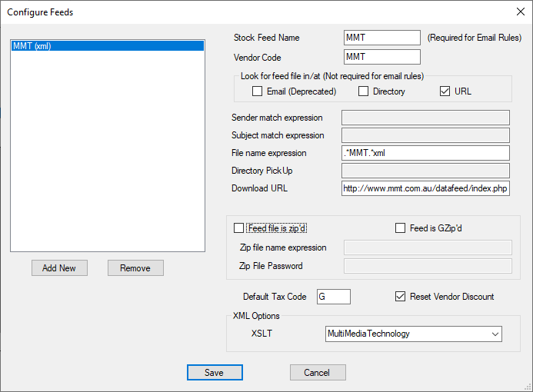Open the XSLT dropdown list
Viewport: 533px width, 392px height.
tap(495, 334)
